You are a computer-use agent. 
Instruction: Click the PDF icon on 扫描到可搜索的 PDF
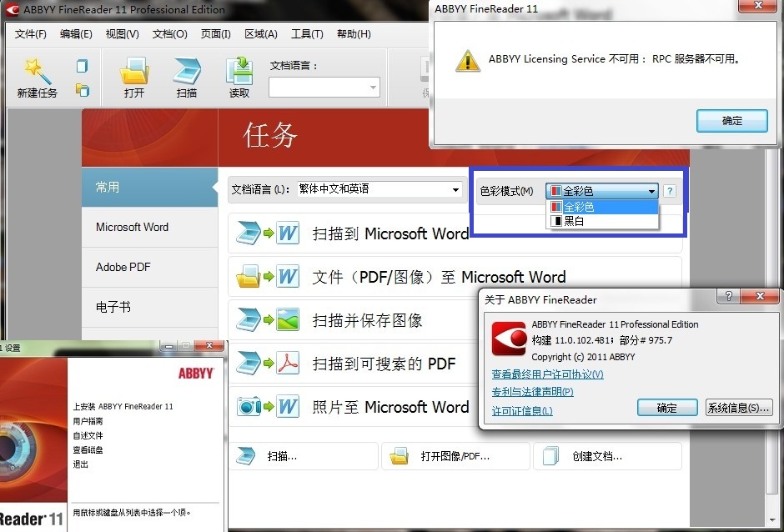(x=288, y=364)
